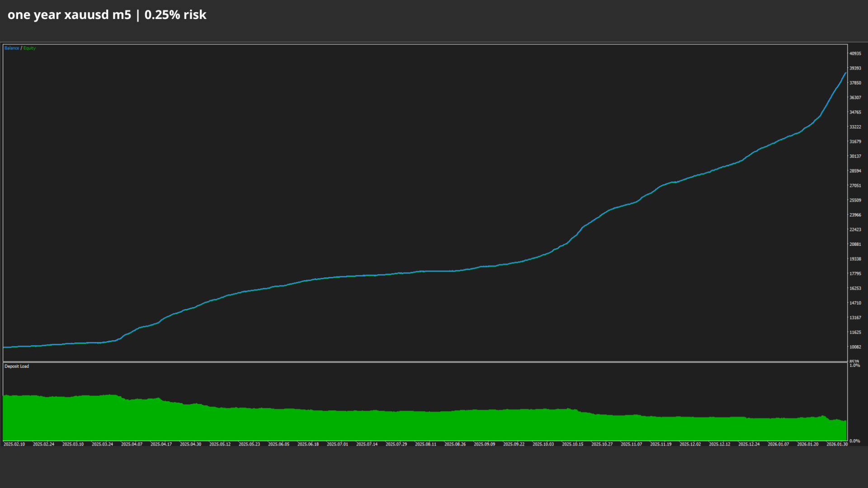This screenshot has width=868, height=488.
Task: Click the divider between balance and deposit panels
Action: click(x=425, y=362)
